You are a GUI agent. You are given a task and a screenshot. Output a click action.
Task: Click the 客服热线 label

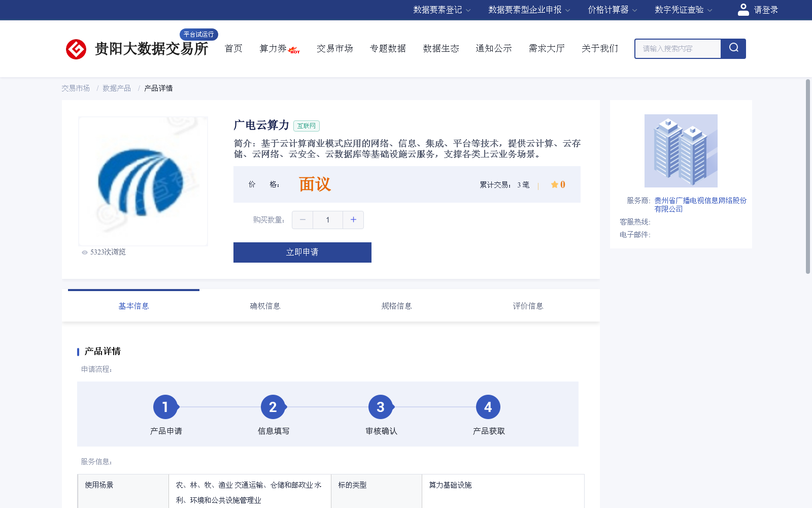click(635, 222)
